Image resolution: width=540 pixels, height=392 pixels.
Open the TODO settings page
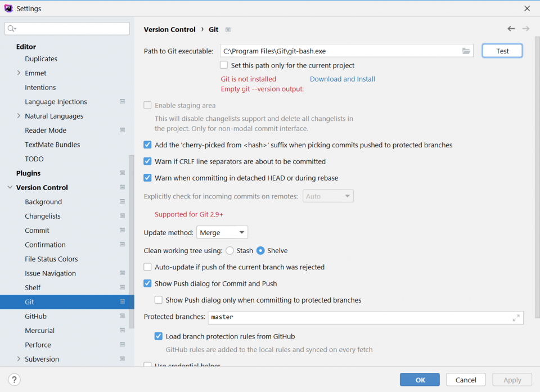[34, 159]
